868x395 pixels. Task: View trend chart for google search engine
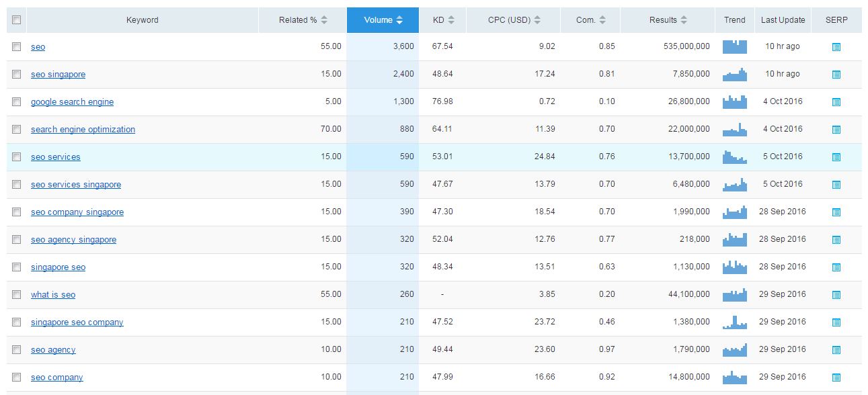tap(735, 101)
